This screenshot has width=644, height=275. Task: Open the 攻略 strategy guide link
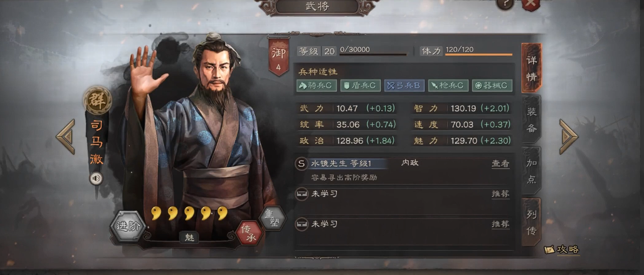coord(562,249)
